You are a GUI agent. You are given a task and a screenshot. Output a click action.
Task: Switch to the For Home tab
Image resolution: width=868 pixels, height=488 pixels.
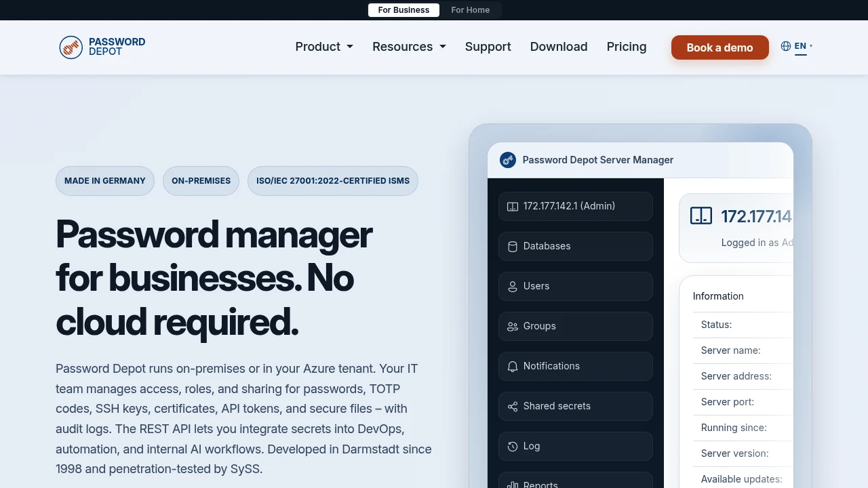coord(471,10)
